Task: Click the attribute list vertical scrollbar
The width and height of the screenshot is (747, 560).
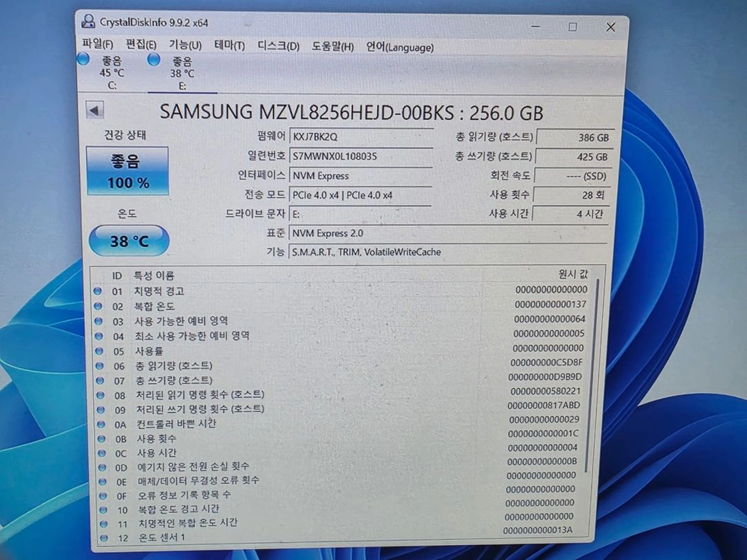Action: [x=591, y=376]
